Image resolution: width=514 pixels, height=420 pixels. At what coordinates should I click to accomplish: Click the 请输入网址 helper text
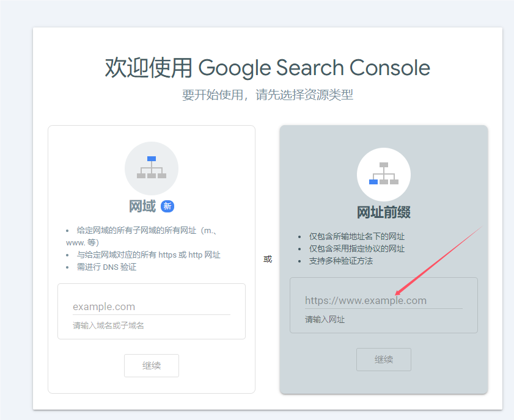tap(325, 320)
